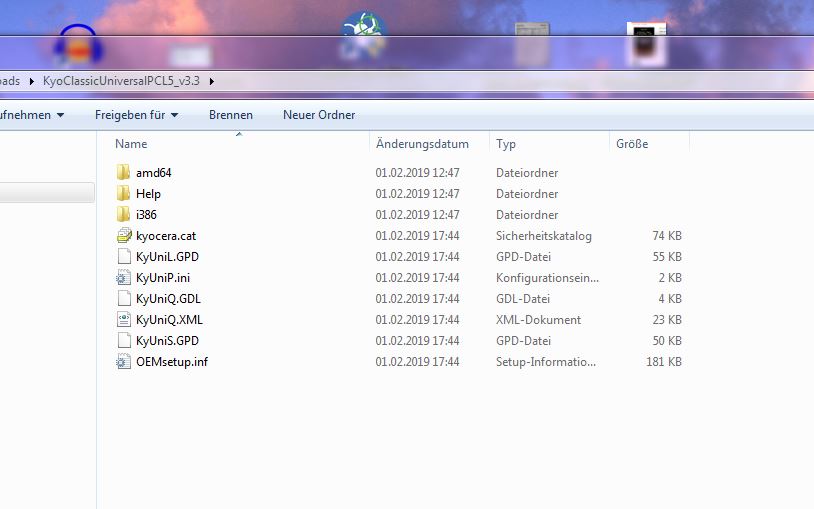Viewport: 814px width, 509px height.
Task: Open the partially visible 'ufnehmen' dropdown arrow
Action: click(60, 115)
